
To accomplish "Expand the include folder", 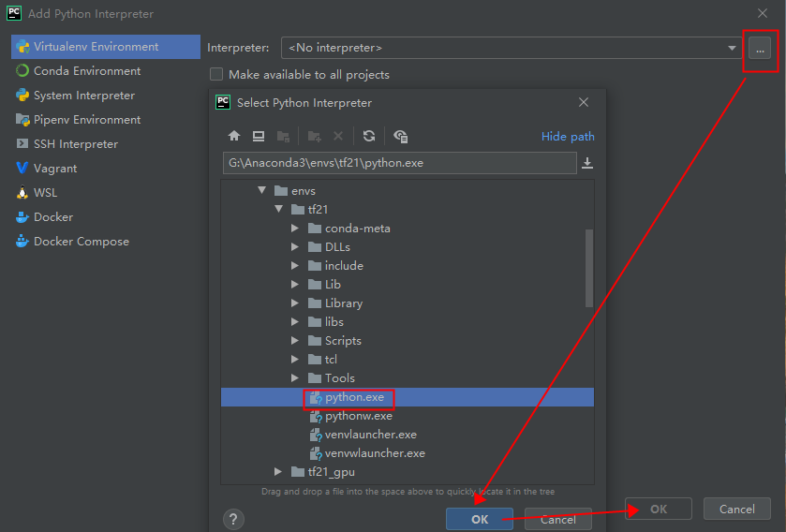I will [x=295, y=265].
